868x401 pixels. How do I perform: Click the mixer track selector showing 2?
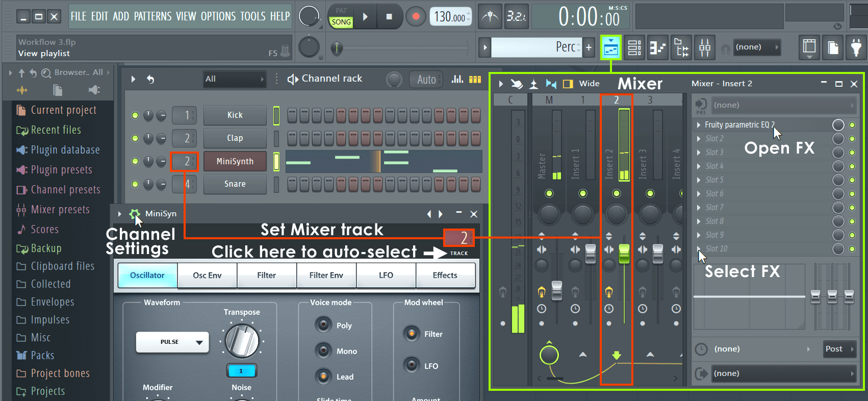(x=459, y=238)
